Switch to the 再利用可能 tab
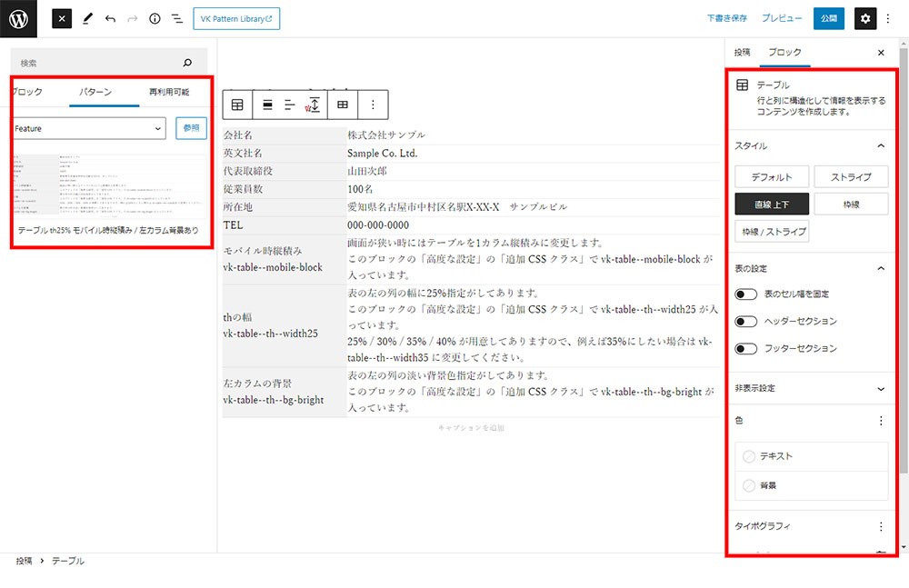The width and height of the screenshot is (909, 588). click(x=169, y=93)
